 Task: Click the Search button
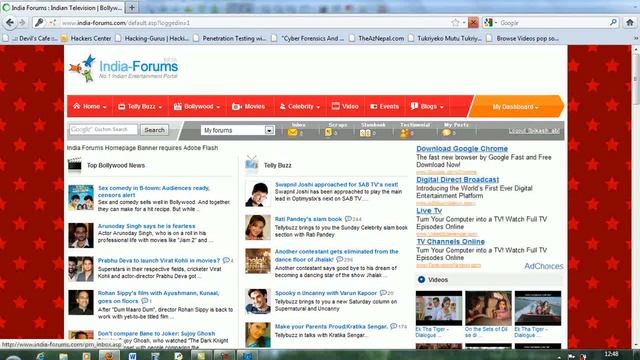[x=154, y=130]
